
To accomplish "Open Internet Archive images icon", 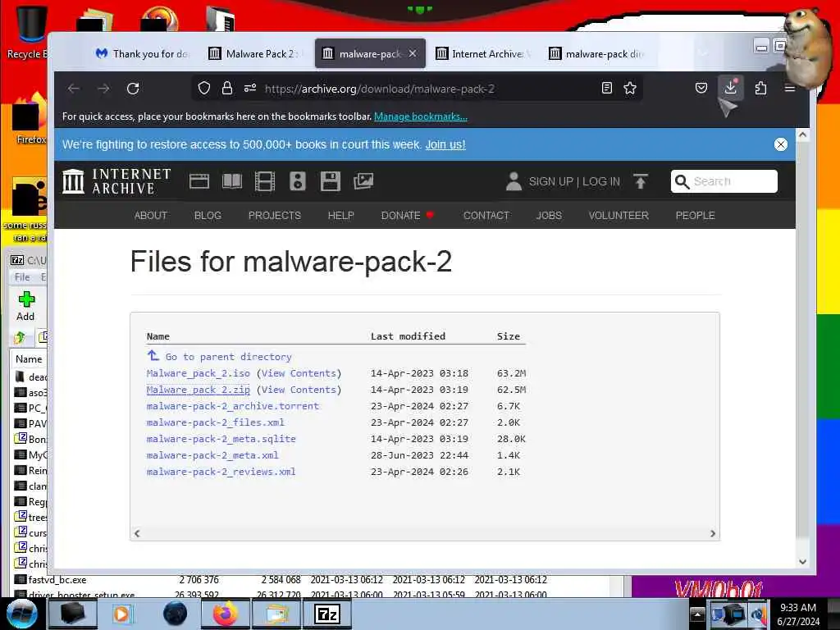I will pos(363,181).
